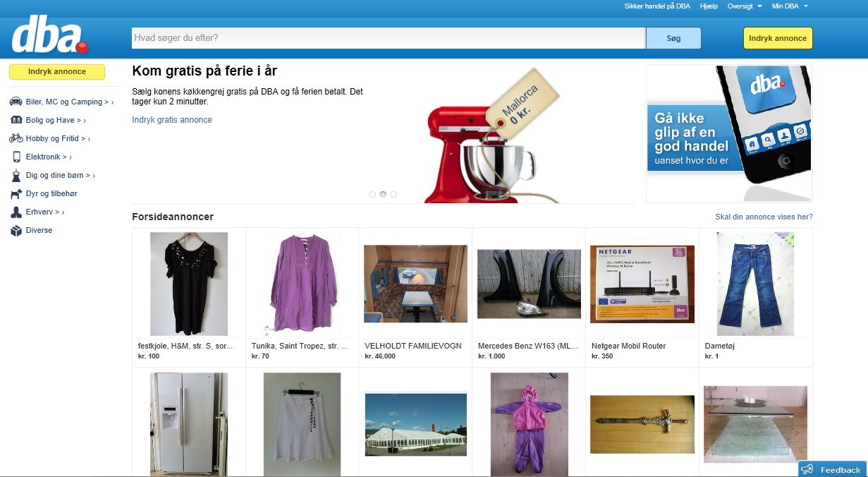This screenshot has height=477, width=868.
Task: Click the dress icon for Dig og dine børn
Action: coord(16,175)
